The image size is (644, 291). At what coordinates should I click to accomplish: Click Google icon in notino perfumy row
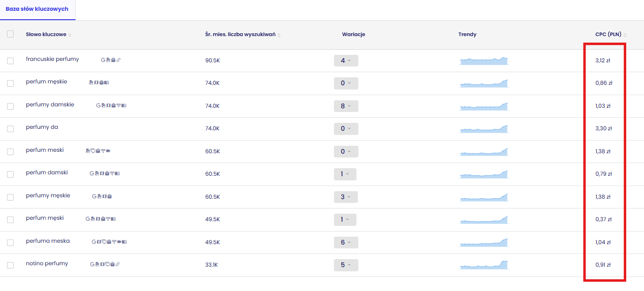tap(92, 264)
